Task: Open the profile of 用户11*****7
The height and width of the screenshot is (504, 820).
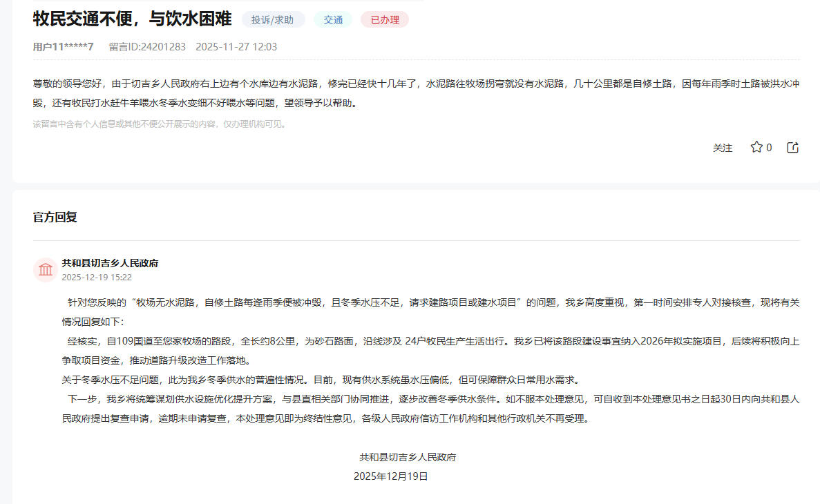Action: point(63,47)
